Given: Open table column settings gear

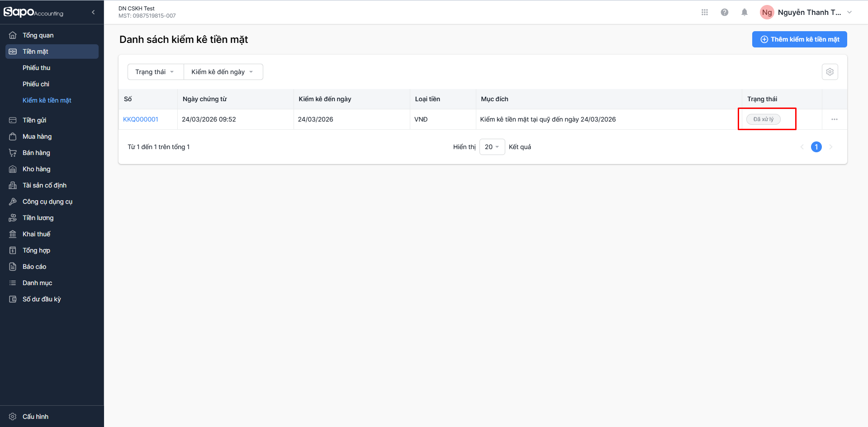Looking at the screenshot, I should click(830, 72).
